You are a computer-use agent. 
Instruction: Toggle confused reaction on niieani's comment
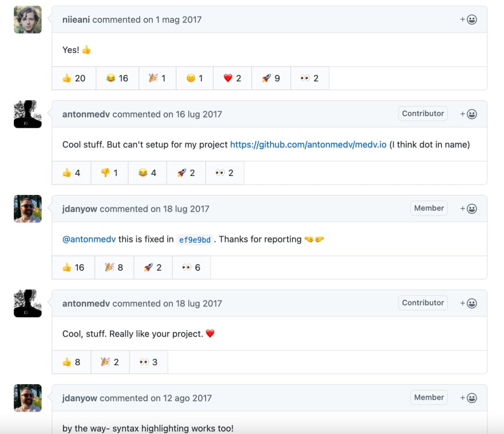pyautogui.click(x=195, y=78)
